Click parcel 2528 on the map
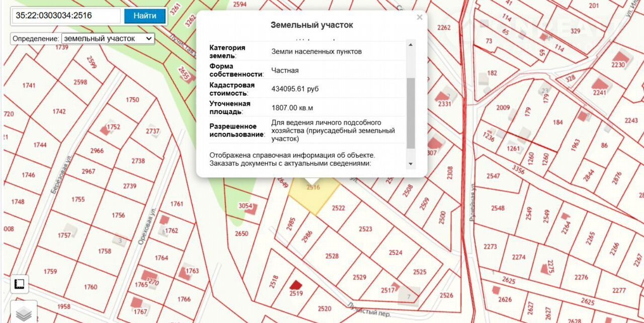644x323 pixels. tap(332, 256)
